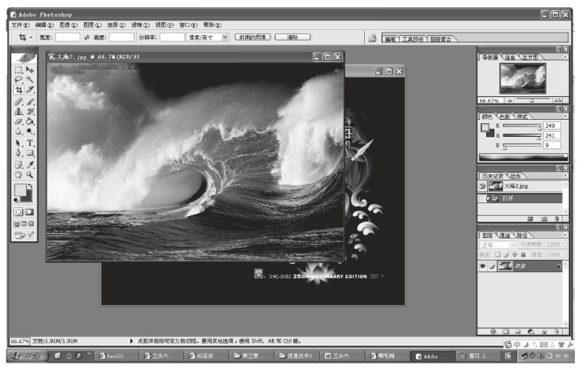The height and width of the screenshot is (370, 588).
Task: Click swap width and height arrows icon
Action: pos(87,37)
